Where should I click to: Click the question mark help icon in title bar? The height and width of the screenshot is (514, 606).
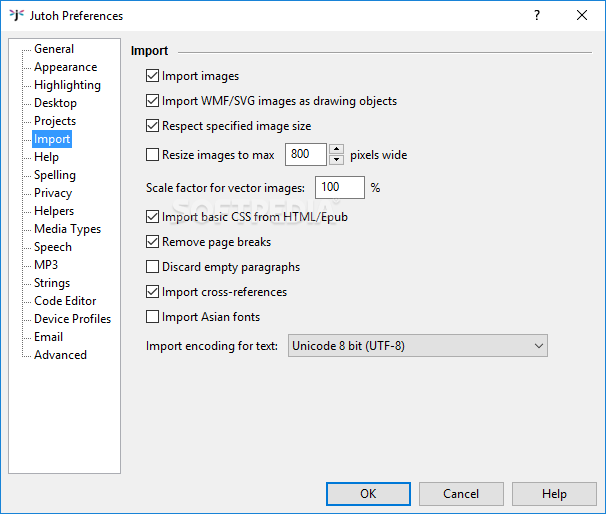[x=537, y=15]
